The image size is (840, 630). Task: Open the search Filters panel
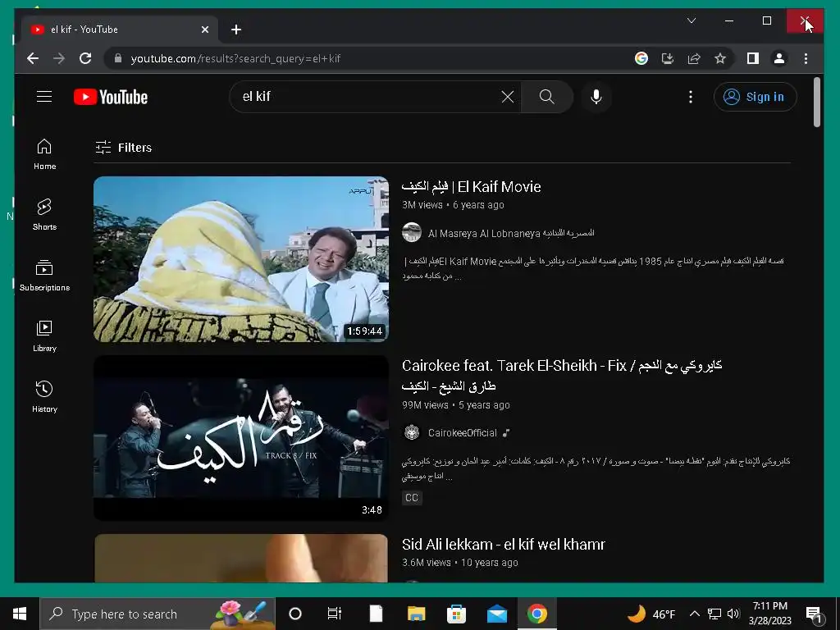click(124, 148)
